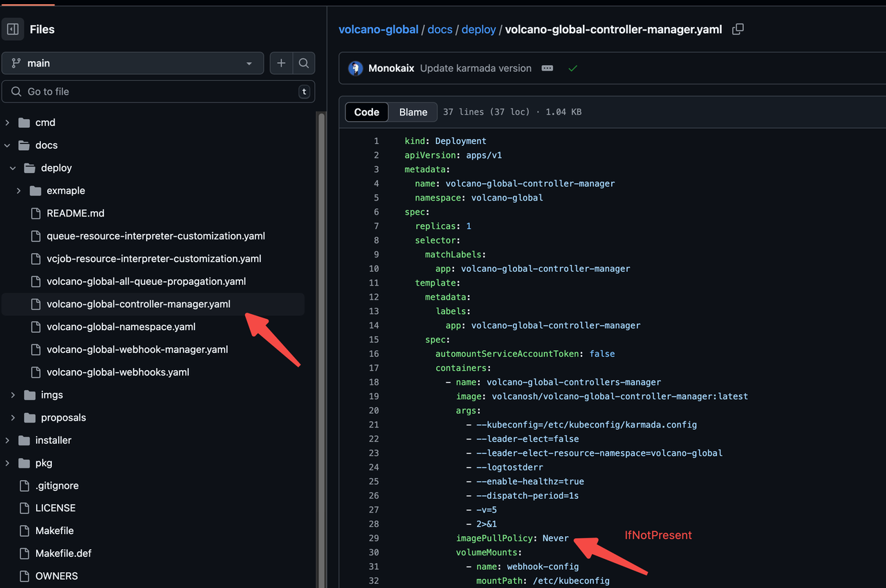Expand the cmd folder chevron
The width and height of the screenshot is (886, 588).
[x=8, y=122]
